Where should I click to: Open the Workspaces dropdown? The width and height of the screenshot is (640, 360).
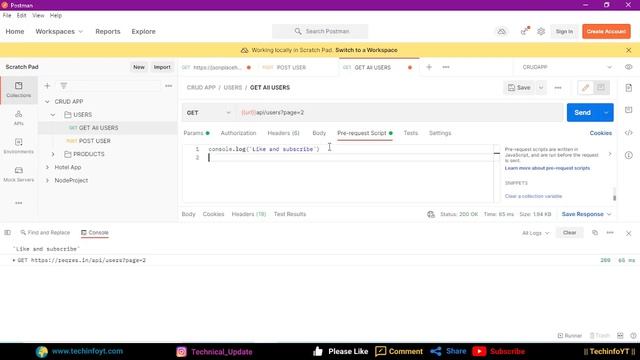(59, 31)
